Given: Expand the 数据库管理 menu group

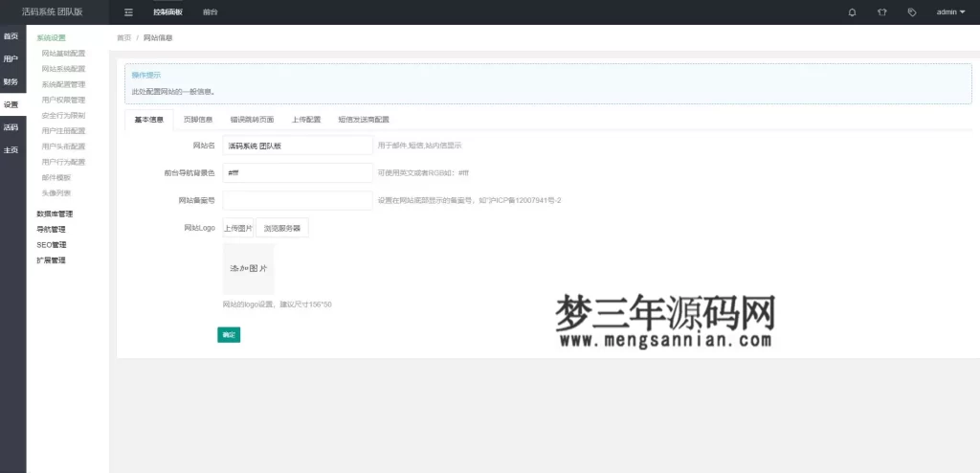Looking at the screenshot, I should point(55,214).
